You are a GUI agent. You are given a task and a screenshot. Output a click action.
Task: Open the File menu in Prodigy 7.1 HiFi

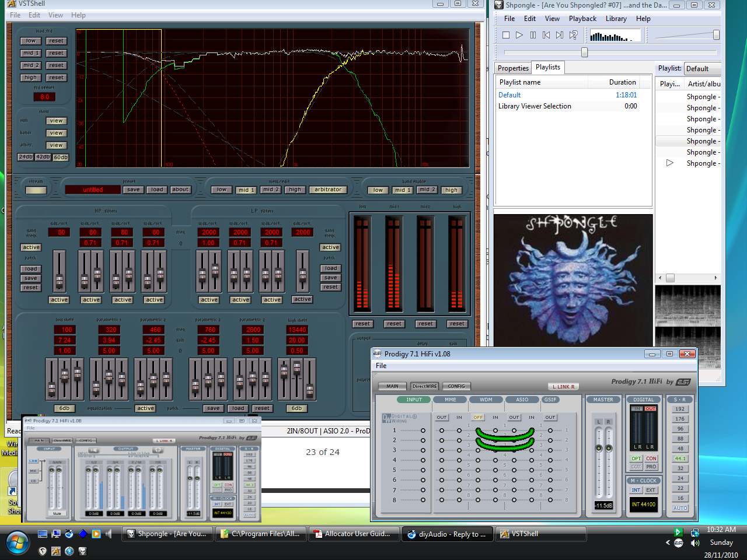tap(381, 366)
